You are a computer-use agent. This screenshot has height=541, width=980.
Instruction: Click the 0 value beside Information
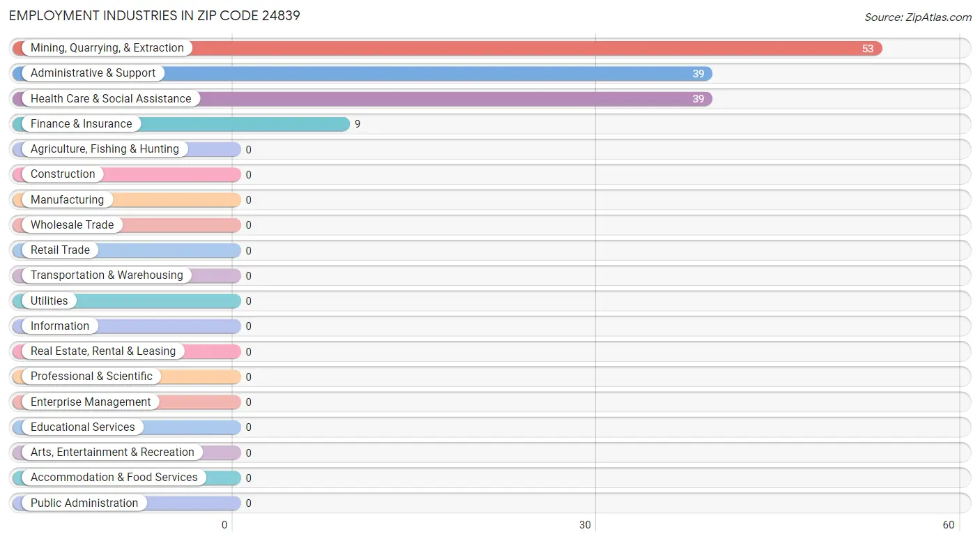coord(248,326)
